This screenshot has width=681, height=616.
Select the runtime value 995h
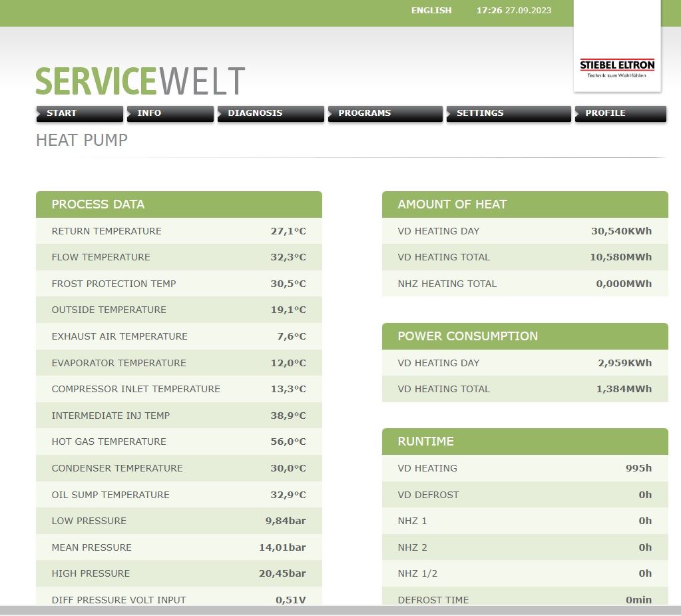(x=639, y=468)
